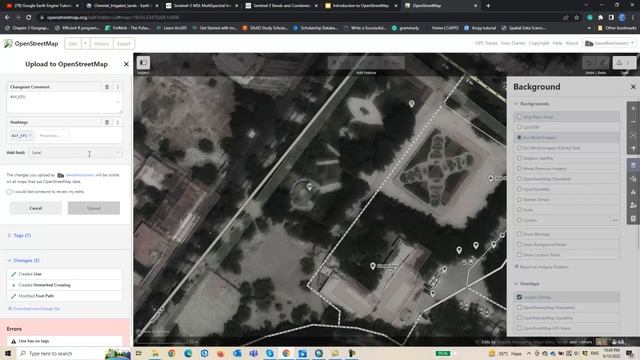The width and height of the screenshot is (640, 360).
Task: Collapse the Overlays section
Action: 527,284
